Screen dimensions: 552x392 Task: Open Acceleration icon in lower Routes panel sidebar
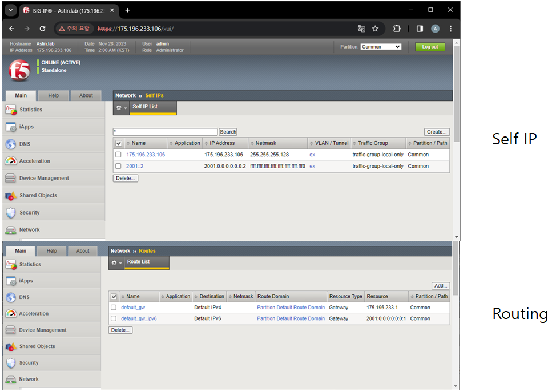coord(11,313)
